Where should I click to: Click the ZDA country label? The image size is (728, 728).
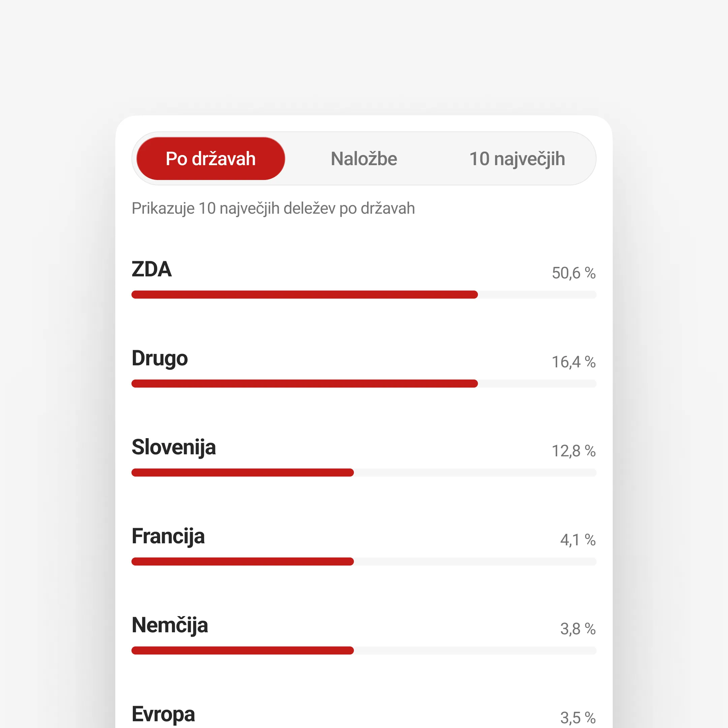pyautogui.click(x=151, y=269)
